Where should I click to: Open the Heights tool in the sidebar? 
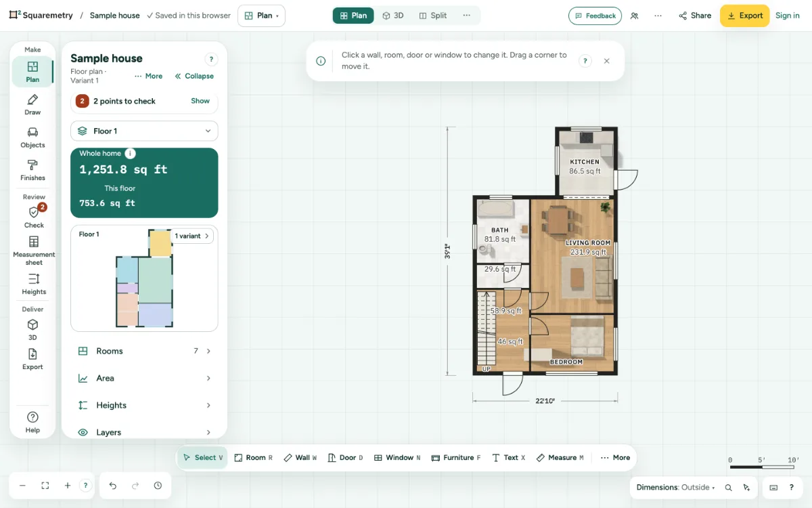pyautogui.click(x=34, y=284)
